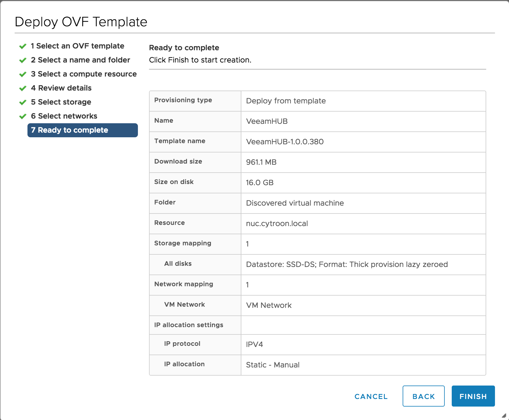Click green checkmark beside Select an OVF template
Image resolution: width=509 pixels, height=420 pixels.
23,46
